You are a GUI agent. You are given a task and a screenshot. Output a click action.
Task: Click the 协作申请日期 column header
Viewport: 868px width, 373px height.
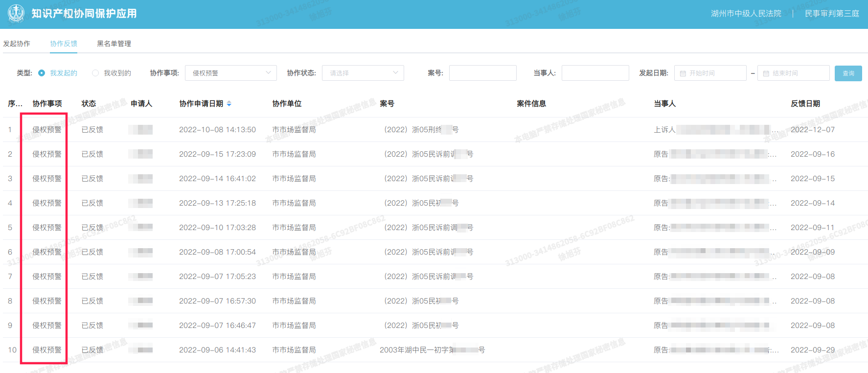201,104
